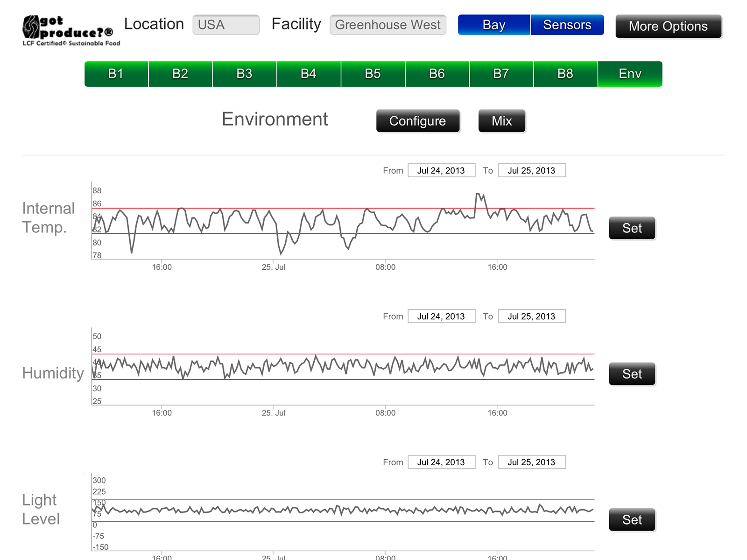Edit Light Level To date field

tap(532, 462)
